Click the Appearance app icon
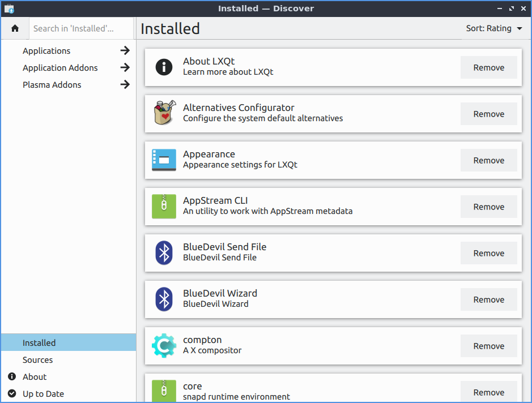The image size is (532, 403). click(164, 160)
